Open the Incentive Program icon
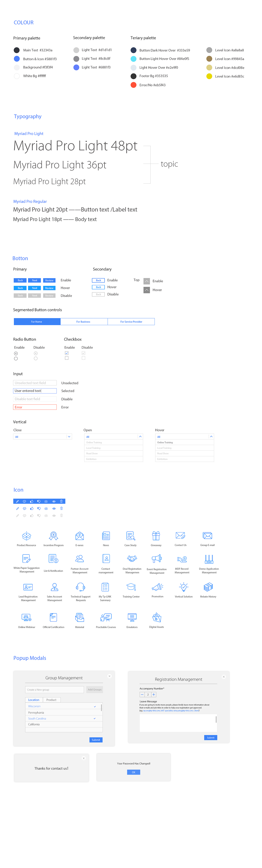Viewport: 262px width, 868px height. point(54,536)
